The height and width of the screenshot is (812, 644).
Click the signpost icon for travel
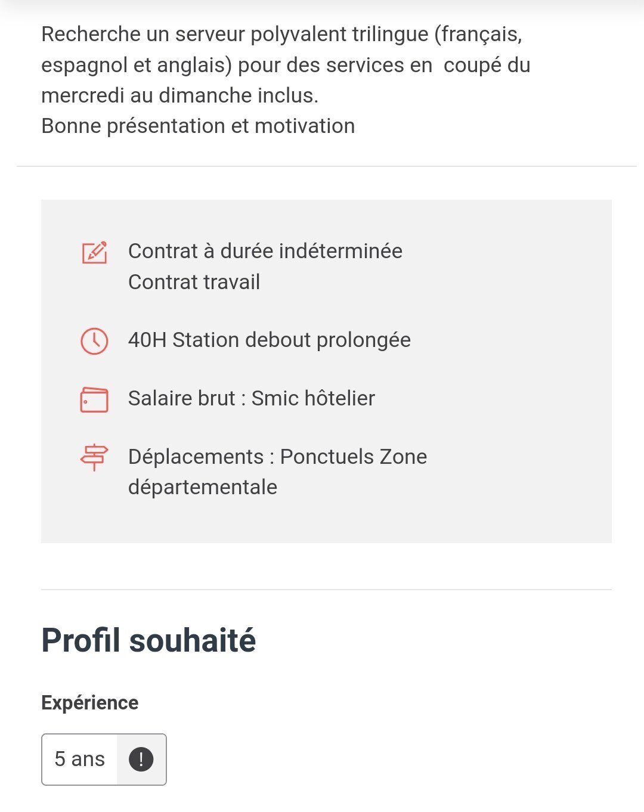click(x=94, y=458)
